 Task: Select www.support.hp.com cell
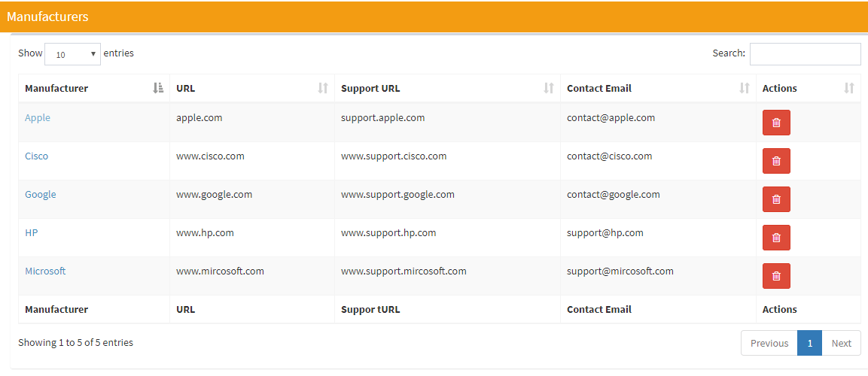447,237
